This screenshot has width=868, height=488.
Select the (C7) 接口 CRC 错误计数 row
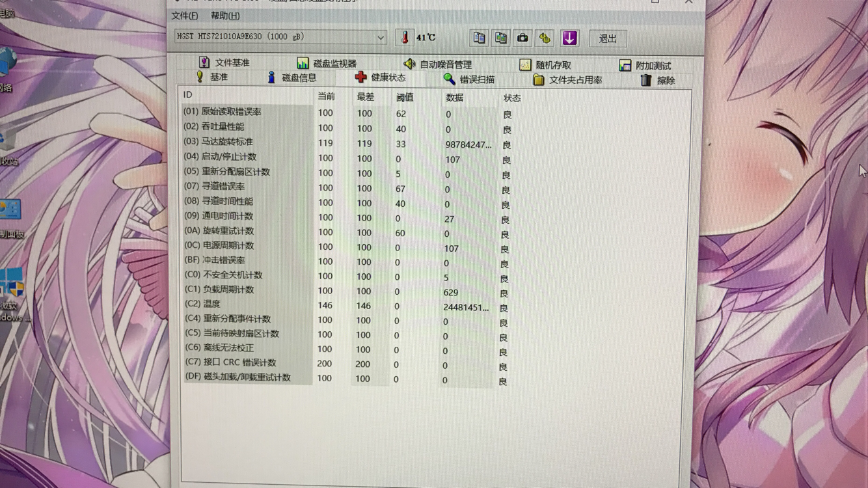pos(348,364)
